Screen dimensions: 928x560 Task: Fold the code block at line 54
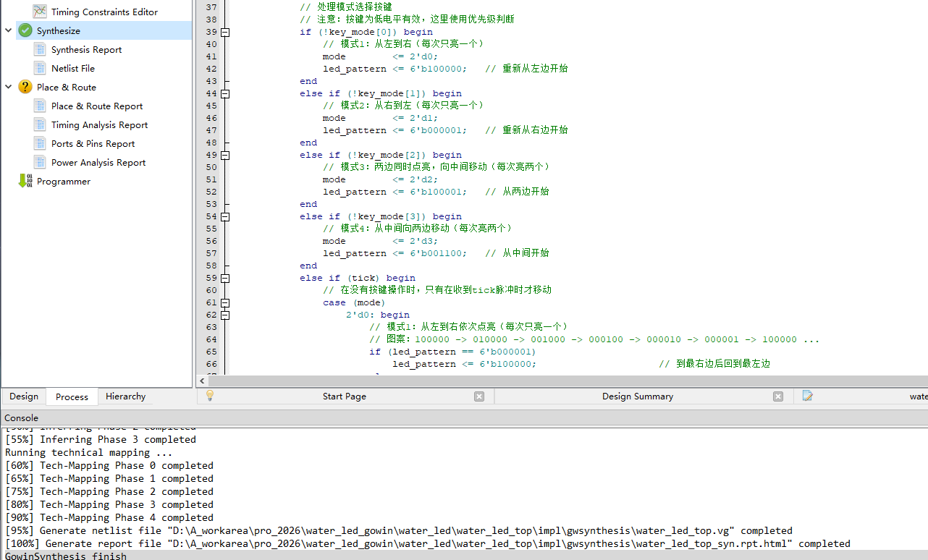pos(225,216)
